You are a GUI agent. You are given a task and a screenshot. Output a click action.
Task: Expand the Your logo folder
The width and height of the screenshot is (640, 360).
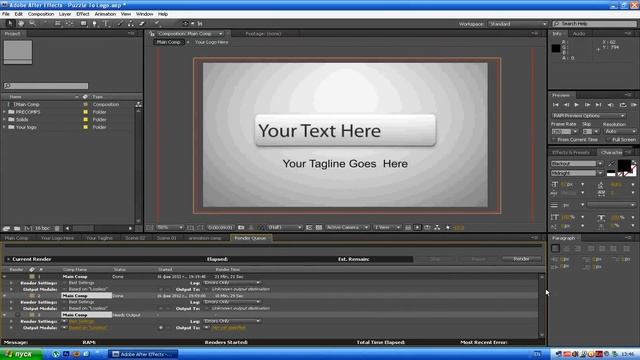coord(4,127)
